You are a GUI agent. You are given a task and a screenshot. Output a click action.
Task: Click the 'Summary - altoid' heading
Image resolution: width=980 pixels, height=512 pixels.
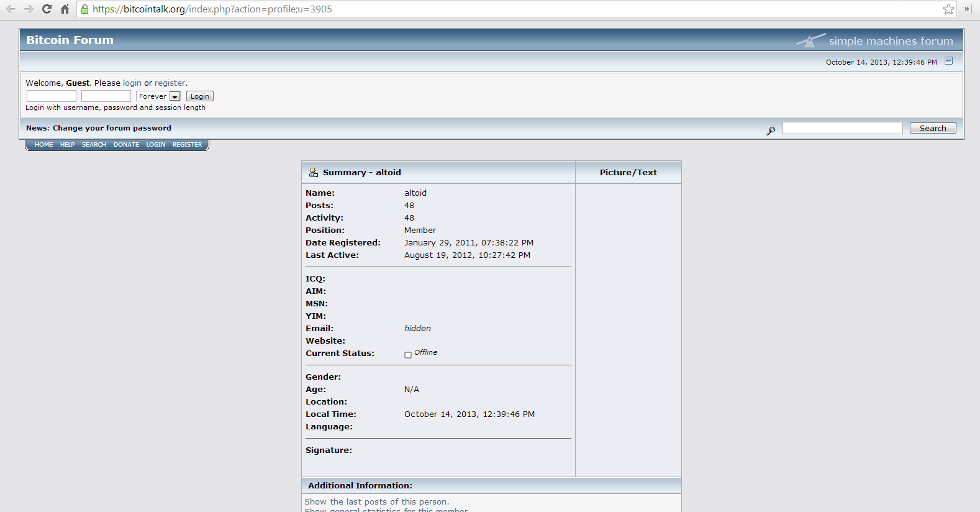[362, 172]
